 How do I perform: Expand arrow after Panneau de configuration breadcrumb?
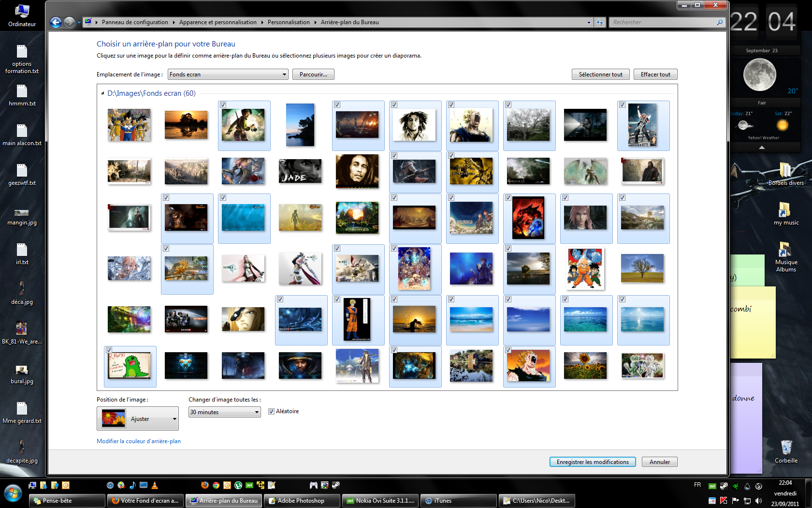tap(174, 22)
